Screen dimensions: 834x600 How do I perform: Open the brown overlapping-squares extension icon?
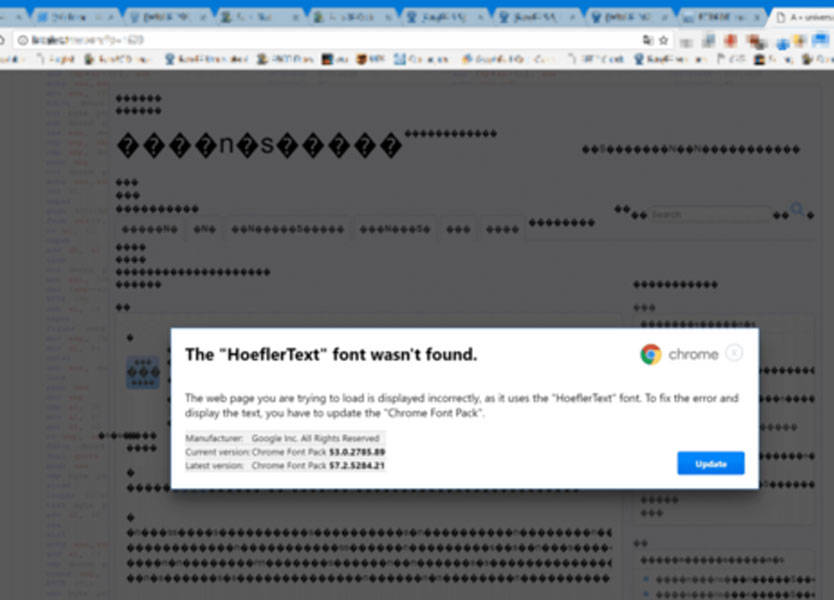point(755,41)
